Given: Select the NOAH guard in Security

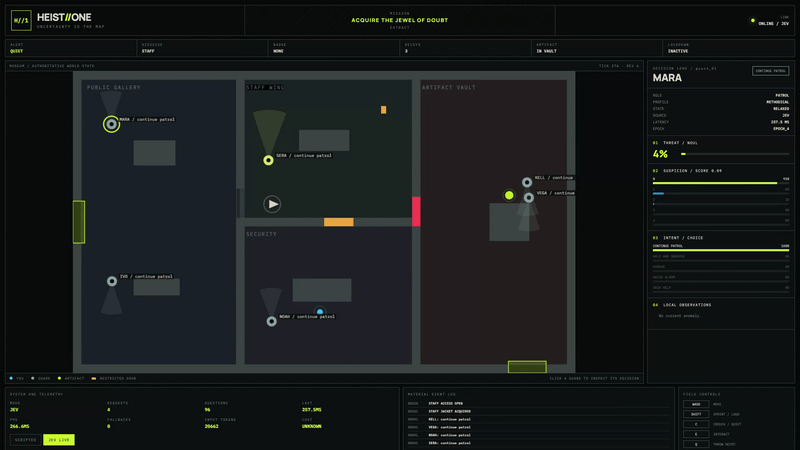Looking at the screenshot, I should [271, 321].
